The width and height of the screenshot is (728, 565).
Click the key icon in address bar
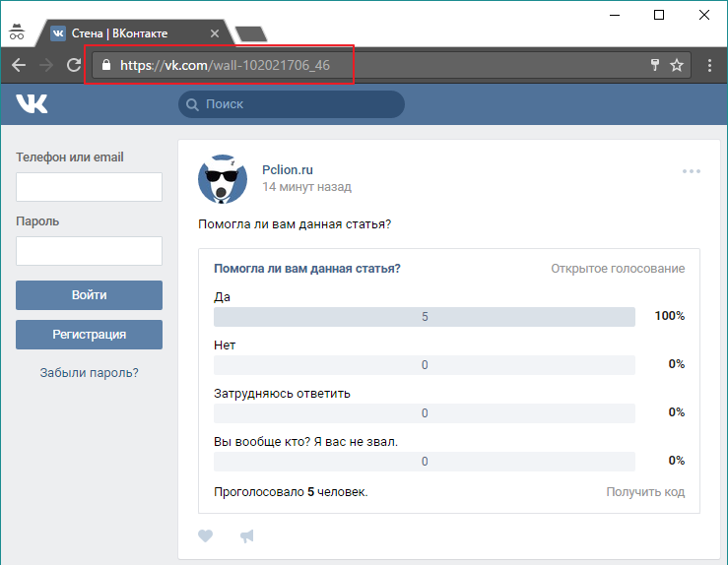click(653, 65)
